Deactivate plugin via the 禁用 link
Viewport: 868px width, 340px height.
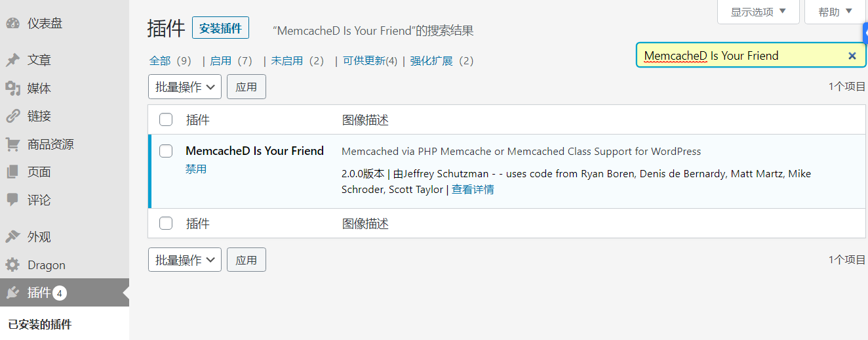pyautogui.click(x=196, y=169)
